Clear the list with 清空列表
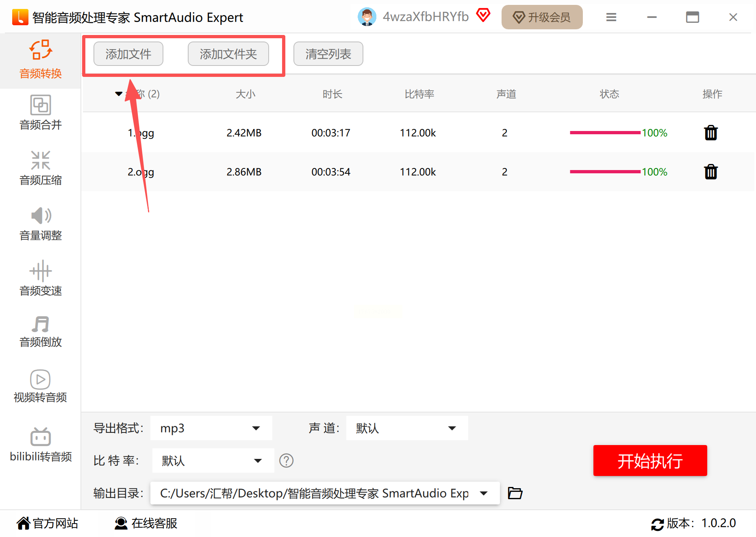Screen dimensions: 756x537 click(x=328, y=54)
